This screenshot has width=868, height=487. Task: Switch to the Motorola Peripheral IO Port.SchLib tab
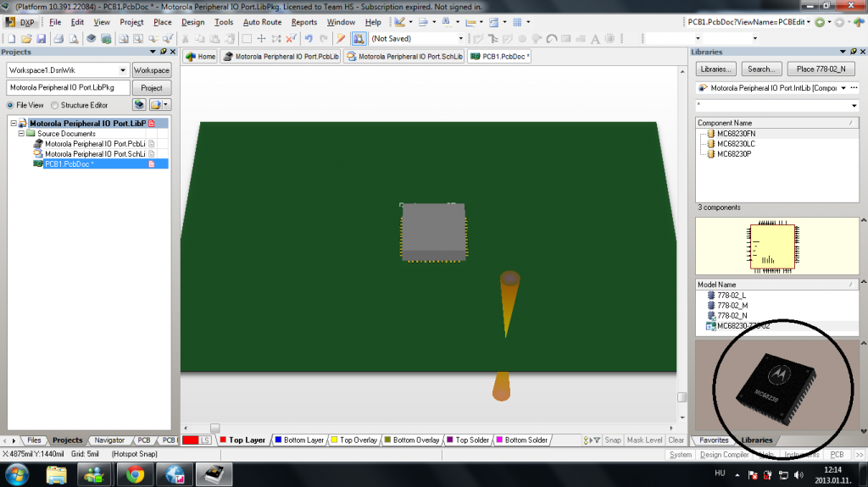click(404, 57)
